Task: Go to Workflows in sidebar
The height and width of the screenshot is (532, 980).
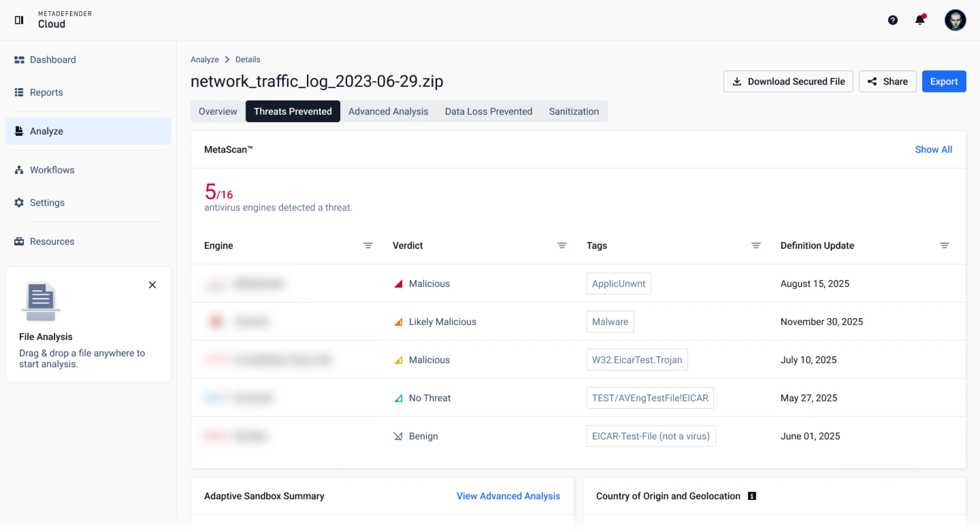Action: click(52, 170)
